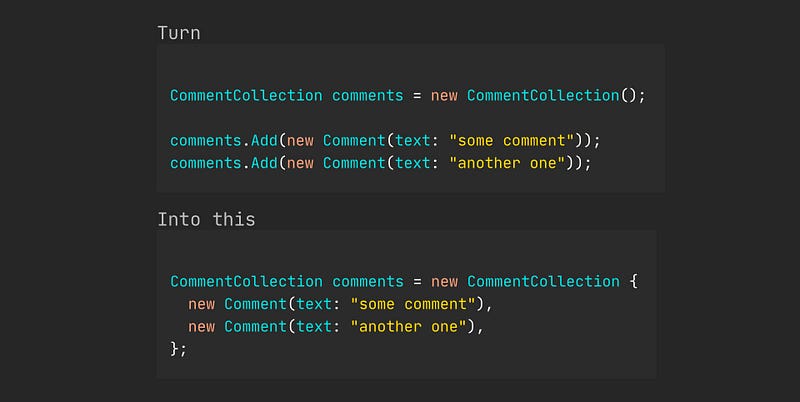Click "Comment" class on the last initializer line

[x=255, y=326]
